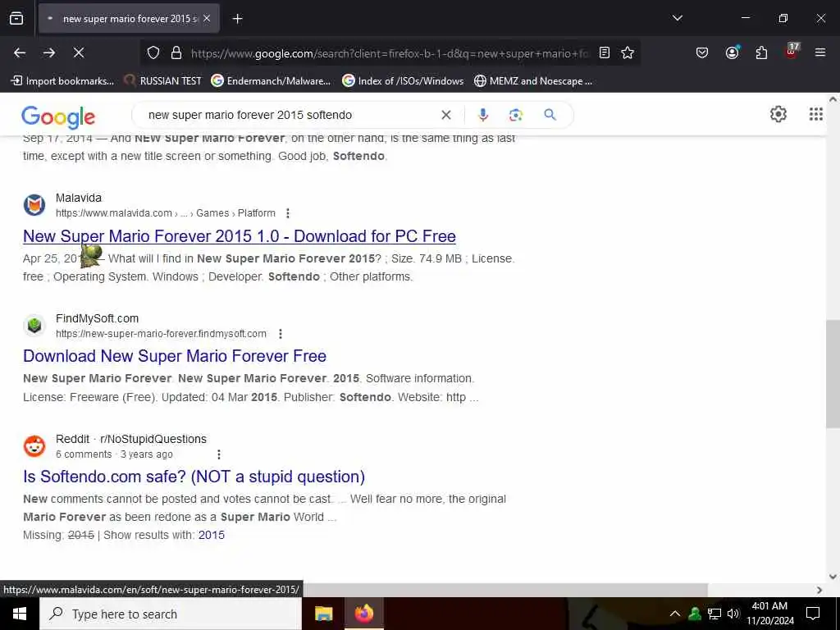Clear the Google search box

(445, 115)
